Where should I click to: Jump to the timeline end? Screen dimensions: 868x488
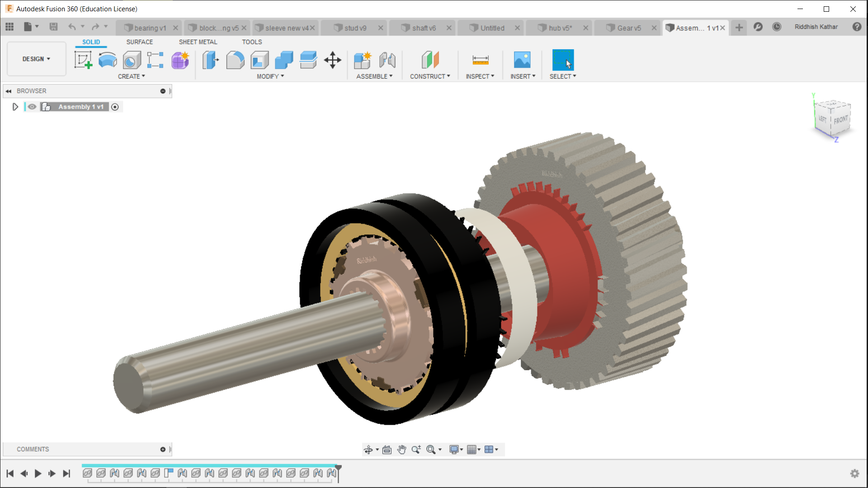(66, 474)
